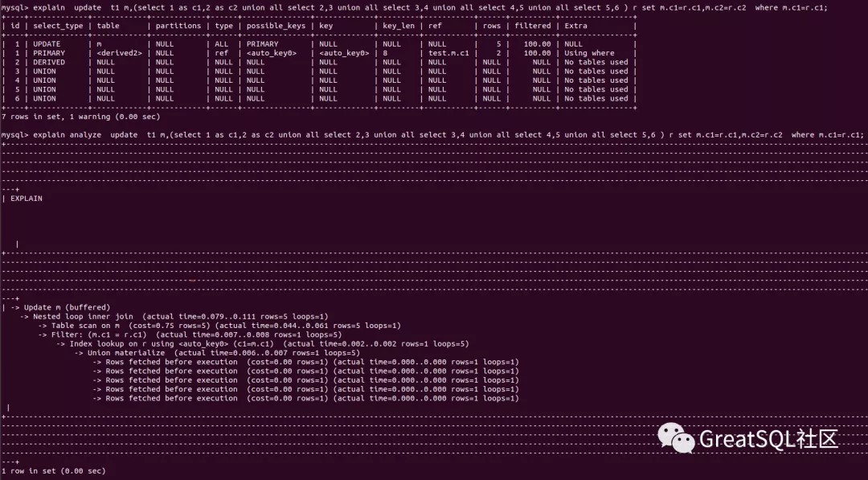
Task: Select the 'PRIMARY' select_type cell
Action: click(49, 53)
